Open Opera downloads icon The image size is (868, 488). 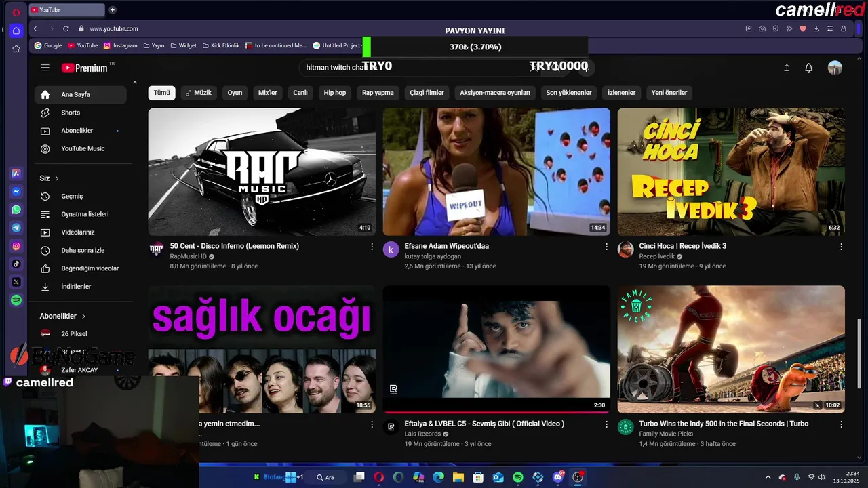816,28
